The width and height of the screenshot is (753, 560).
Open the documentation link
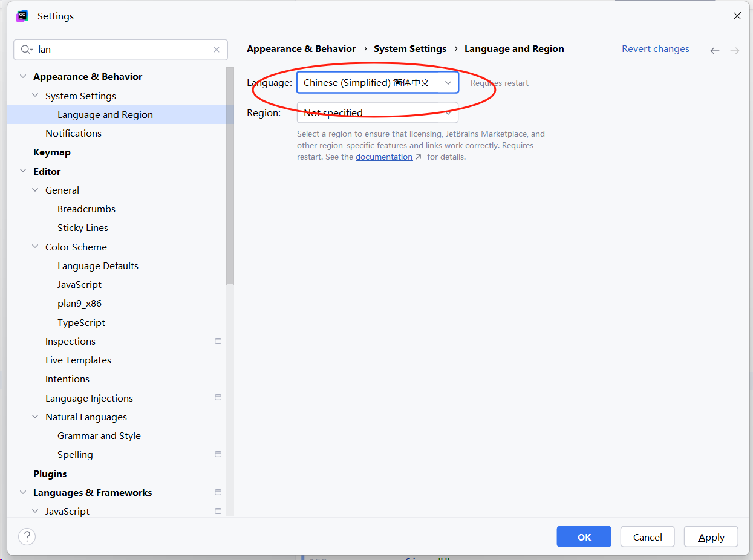[384, 157]
